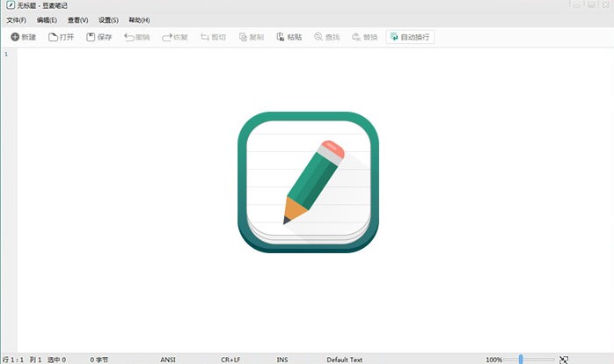Viewport: 614px width, 364px height.
Task: Click the app icon in title bar
Action: click(x=11, y=5)
